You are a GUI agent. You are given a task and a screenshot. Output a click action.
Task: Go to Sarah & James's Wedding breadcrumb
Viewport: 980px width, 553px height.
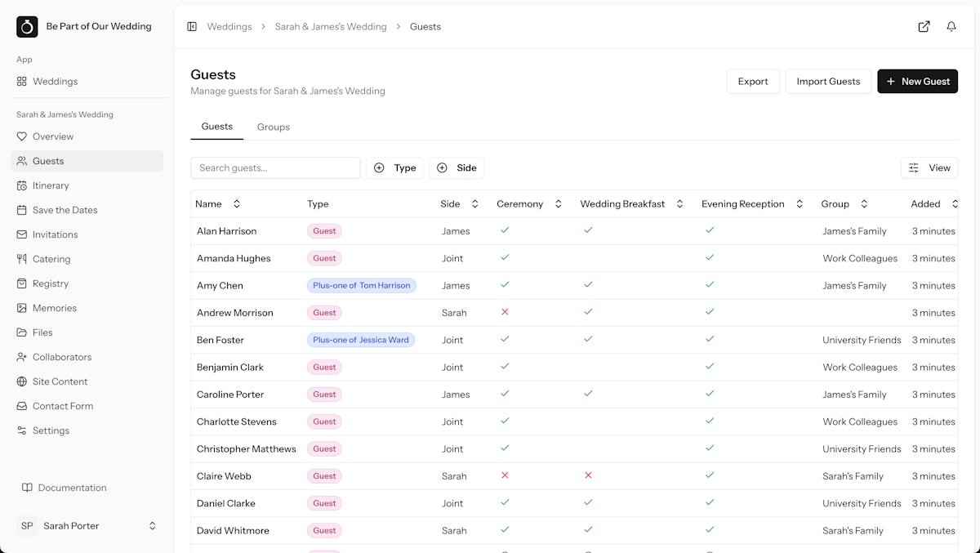coord(331,27)
